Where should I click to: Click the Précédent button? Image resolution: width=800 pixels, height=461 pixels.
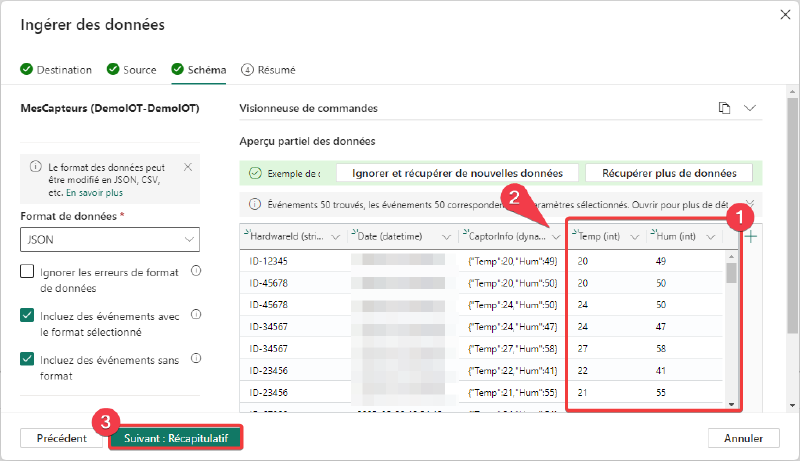coord(62,438)
